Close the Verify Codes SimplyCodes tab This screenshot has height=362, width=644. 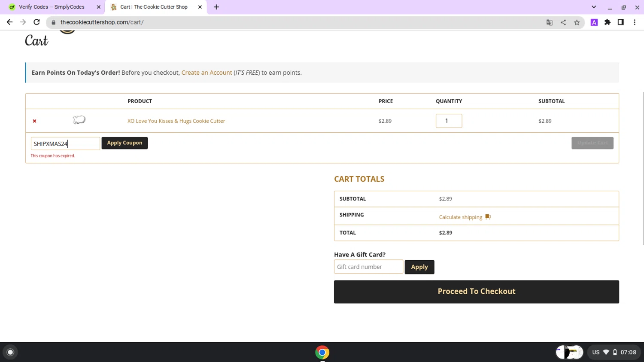point(98,7)
